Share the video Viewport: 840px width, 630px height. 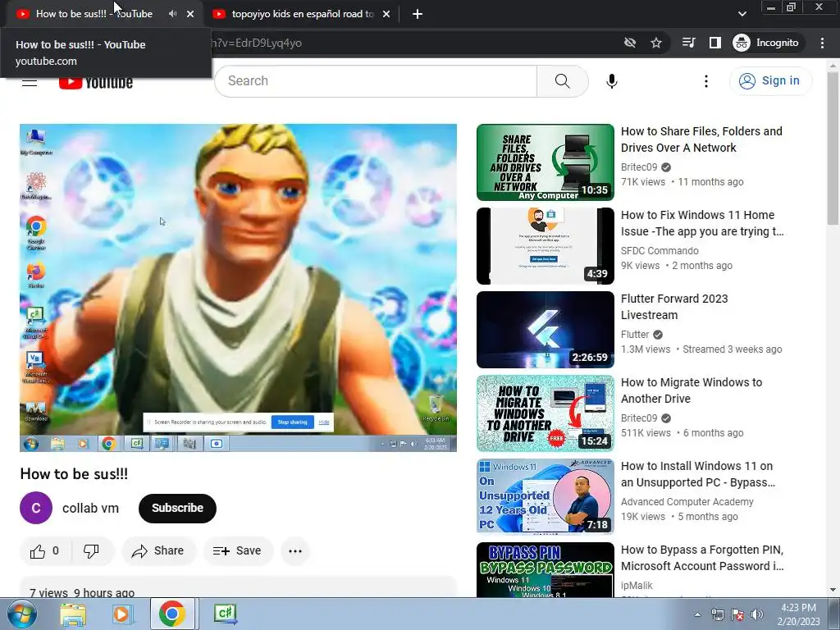158,550
